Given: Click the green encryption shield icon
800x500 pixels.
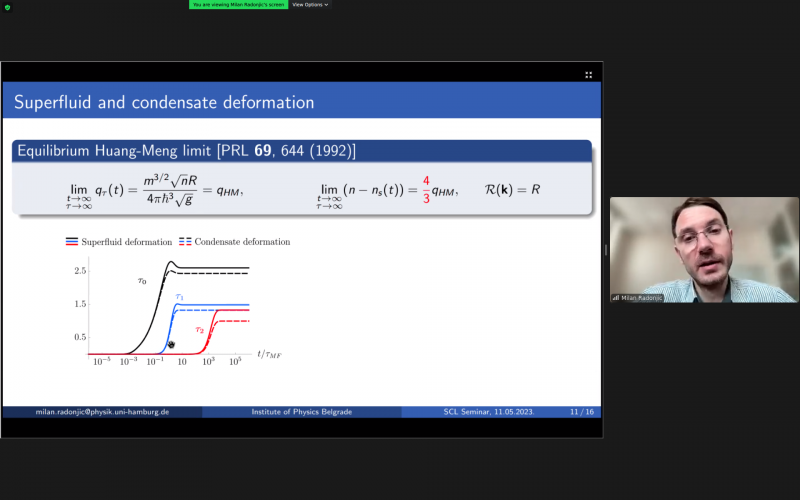Looking at the screenshot, I should coord(7,7).
